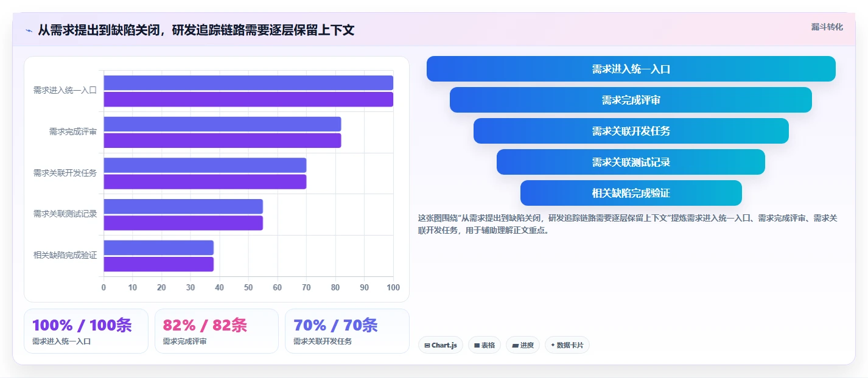Image resolution: width=868 pixels, height=378 pixels.
Task: Click the 需求进入统一入口 funnel stage
Action: pyautogui.click(x=631, y=69)
